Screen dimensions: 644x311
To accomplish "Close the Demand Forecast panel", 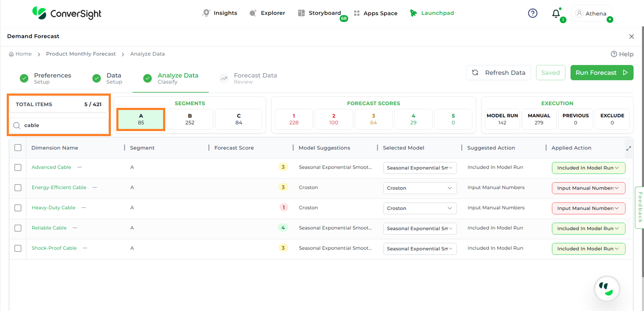I will [x=631, y=37].
